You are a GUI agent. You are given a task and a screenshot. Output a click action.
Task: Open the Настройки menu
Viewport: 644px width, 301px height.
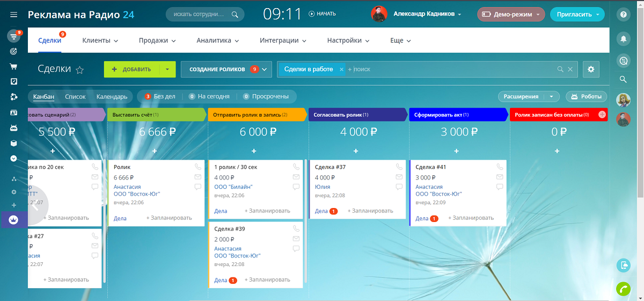[348, 40]
